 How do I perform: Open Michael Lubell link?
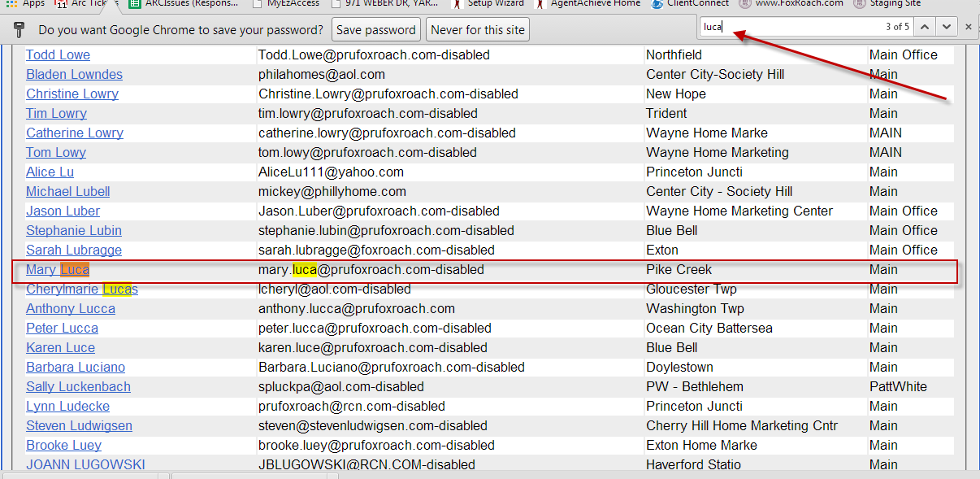click(67, 191)
